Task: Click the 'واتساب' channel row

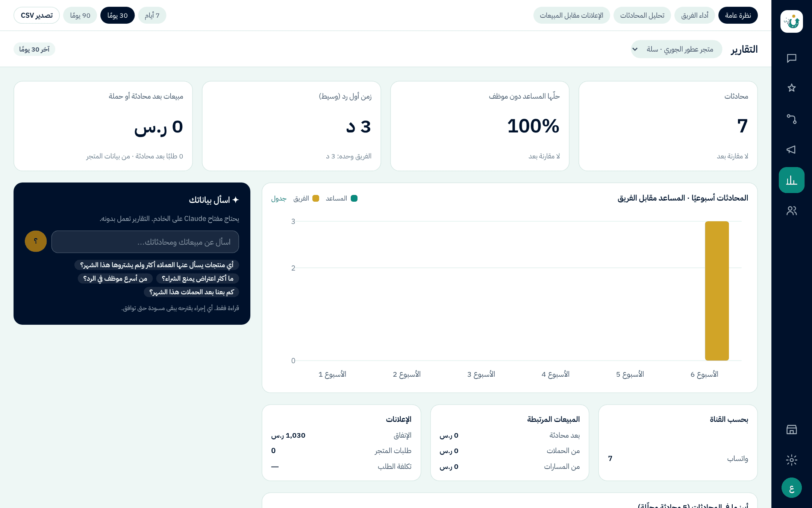Action: click(x=678, y=458)
